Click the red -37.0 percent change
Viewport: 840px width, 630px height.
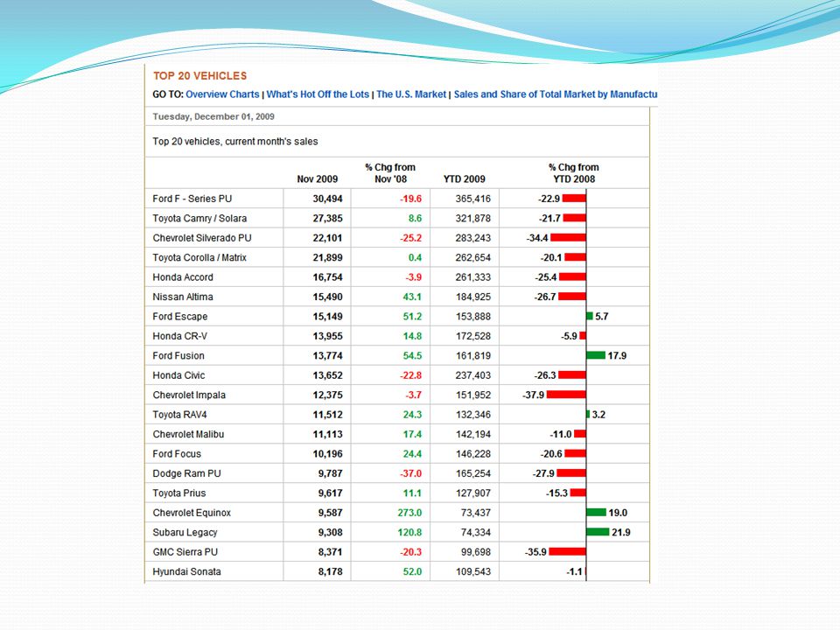pos(411,473)
